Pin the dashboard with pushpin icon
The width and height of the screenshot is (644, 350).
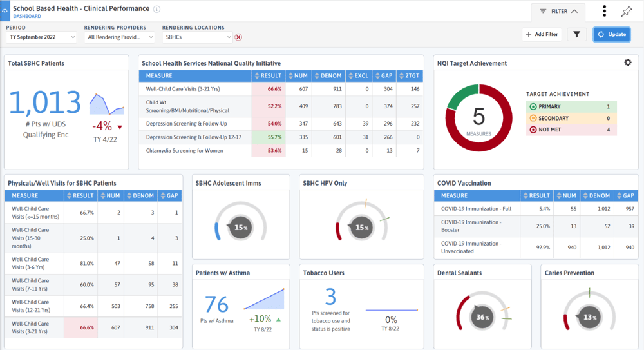pos(627,12)
